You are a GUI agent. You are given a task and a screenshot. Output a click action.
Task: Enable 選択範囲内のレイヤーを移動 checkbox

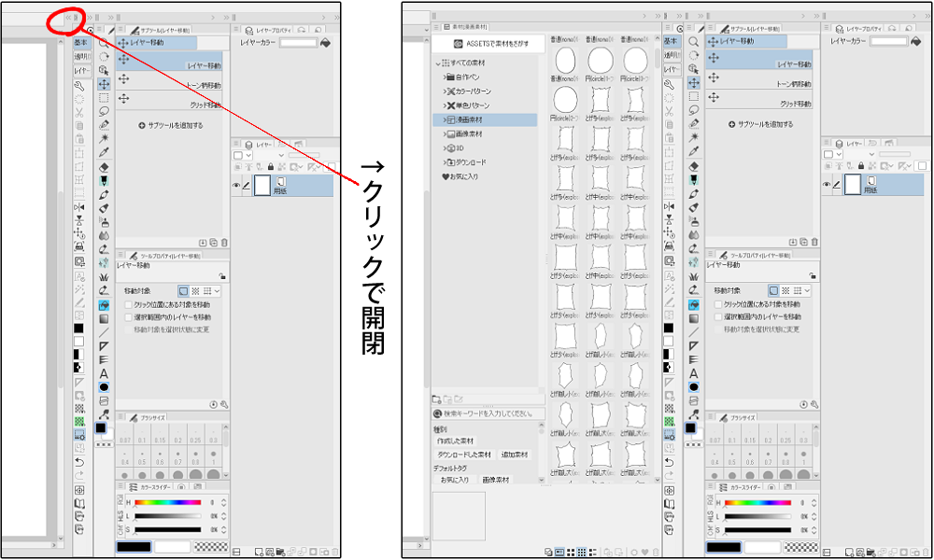click(128, 316)
